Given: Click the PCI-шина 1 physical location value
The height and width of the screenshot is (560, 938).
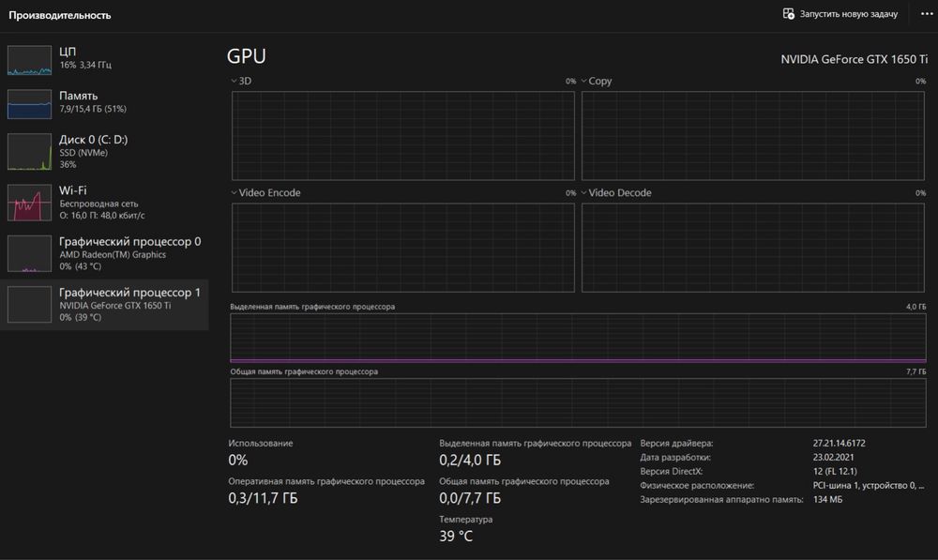Looking at the screenshot, I should [x=869, y=485].
